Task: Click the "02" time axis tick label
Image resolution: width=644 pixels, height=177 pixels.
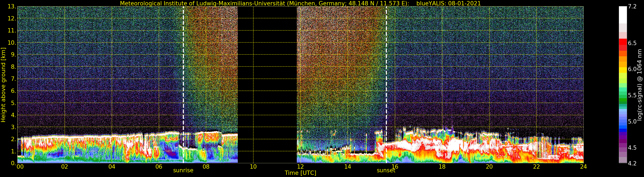Action: [x=65, y=167]
